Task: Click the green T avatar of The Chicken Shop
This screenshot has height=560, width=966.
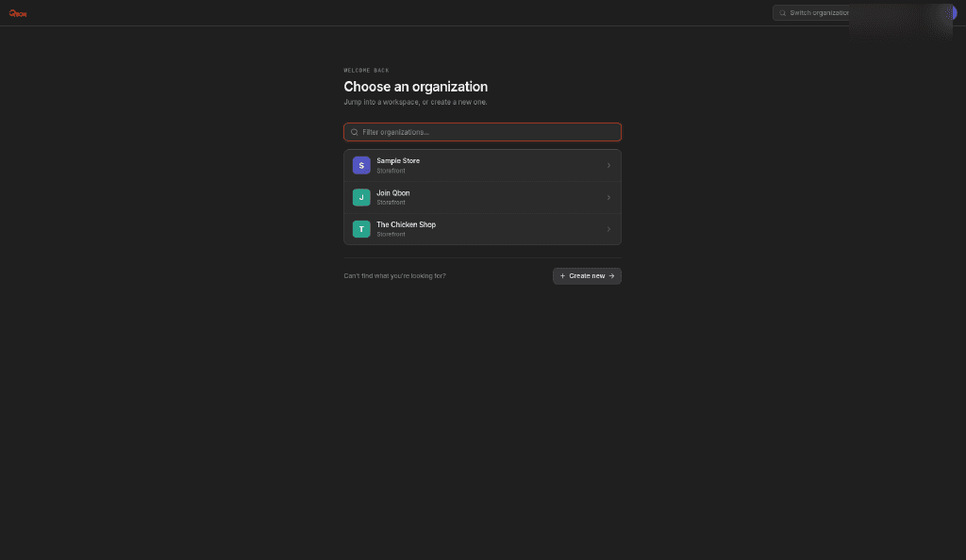Action: tap(361, 229)
